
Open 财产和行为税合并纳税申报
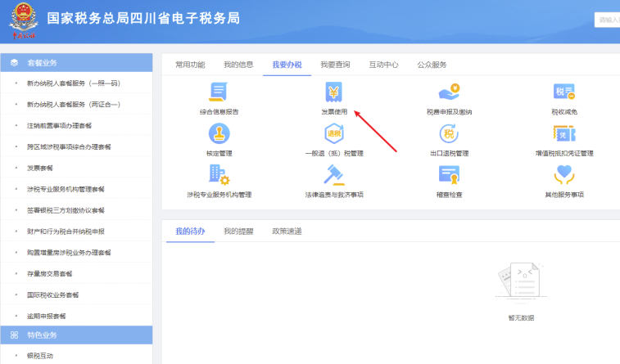pos(66,231)
